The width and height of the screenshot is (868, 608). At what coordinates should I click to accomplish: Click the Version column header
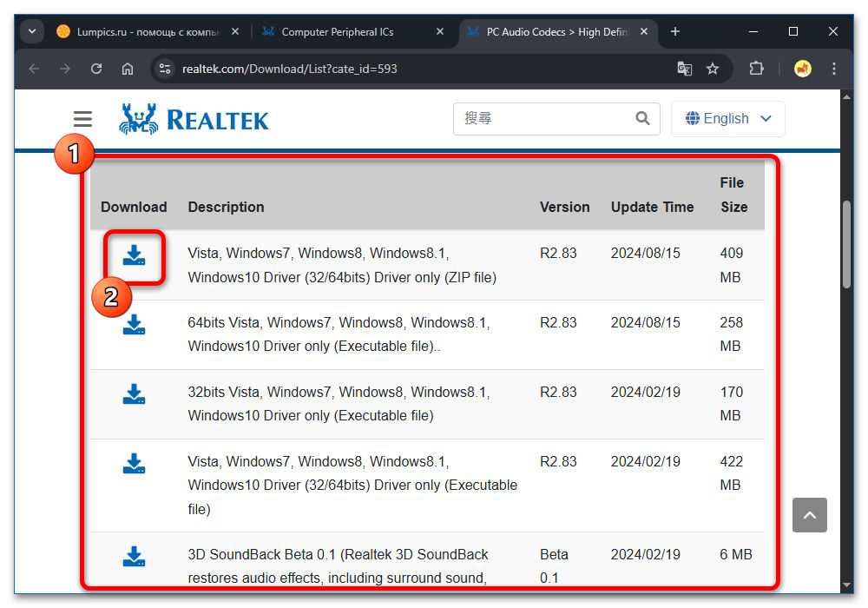565,207
